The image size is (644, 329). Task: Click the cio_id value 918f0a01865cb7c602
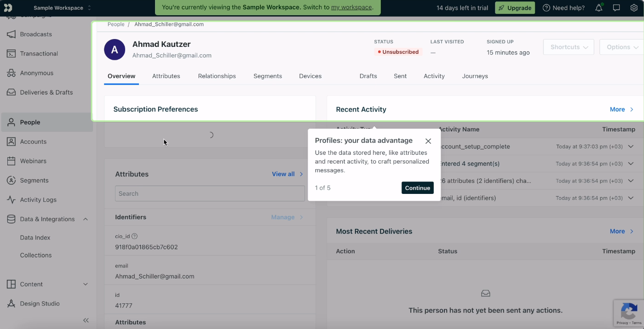[146, 247]
